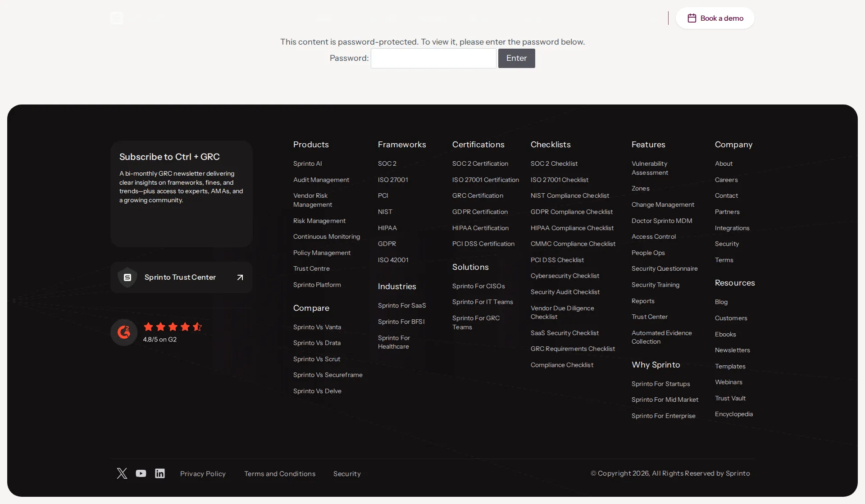Open Vendor Due Diligence Checklist link

[x=562, y=313]
